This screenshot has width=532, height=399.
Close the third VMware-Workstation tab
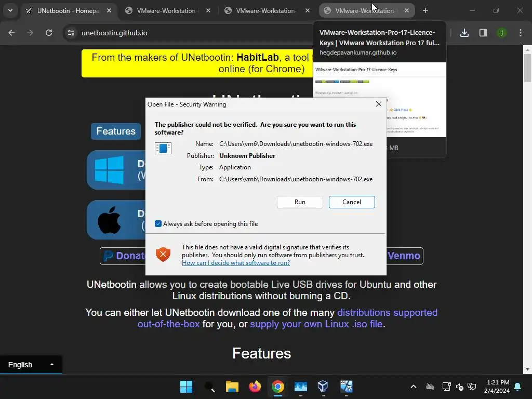click(308, 10)
